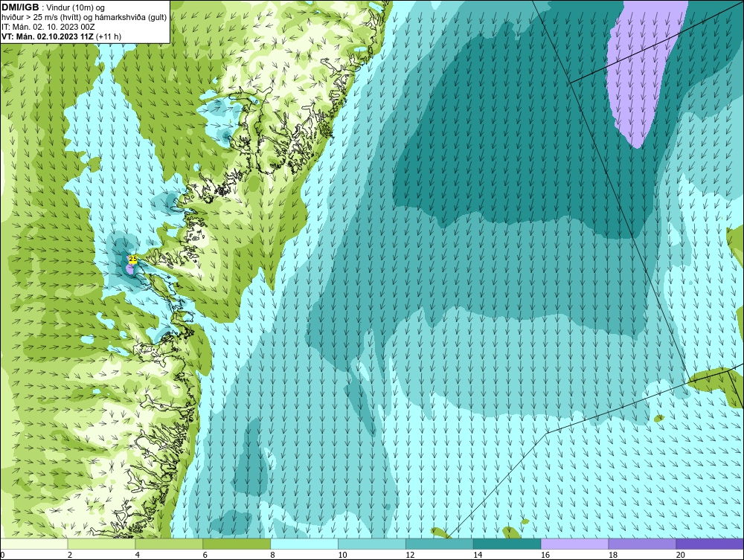
Task: Click the 'IT: Mán. 02. 10. 2023 00Z' line
Action: pos(48,27)
